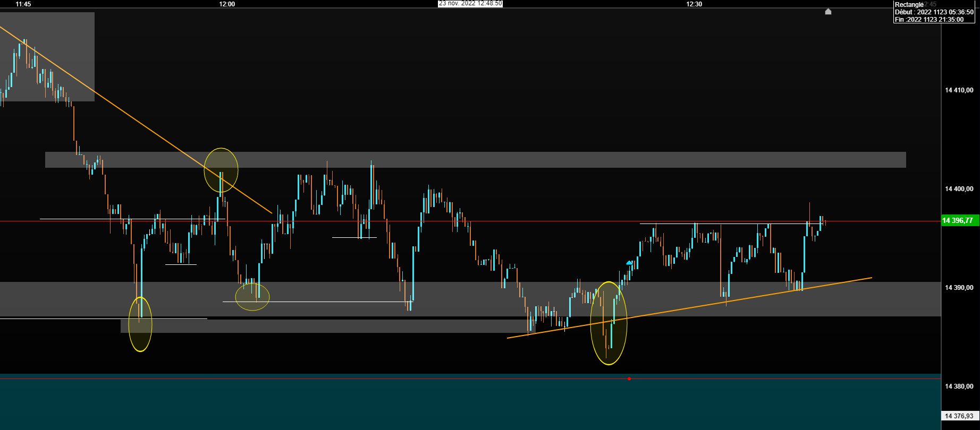Screen dimensions: 980x430
Task: Click the 14 376,93 price label at bottom right
Action: point(960,416)
